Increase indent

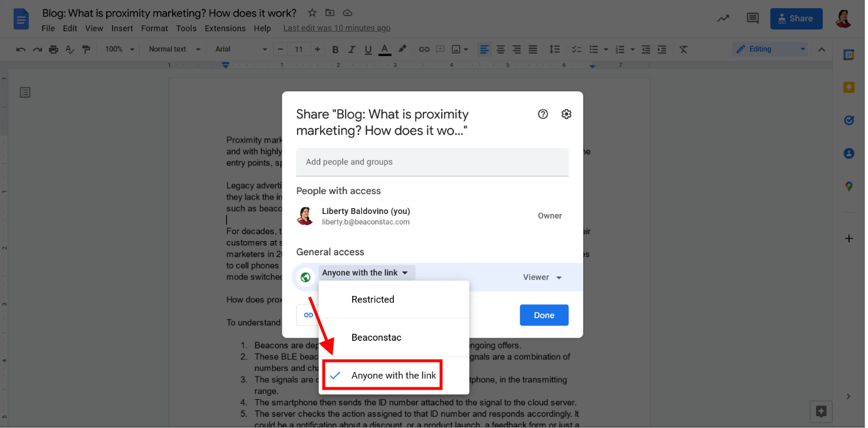[x=662, y=50]
